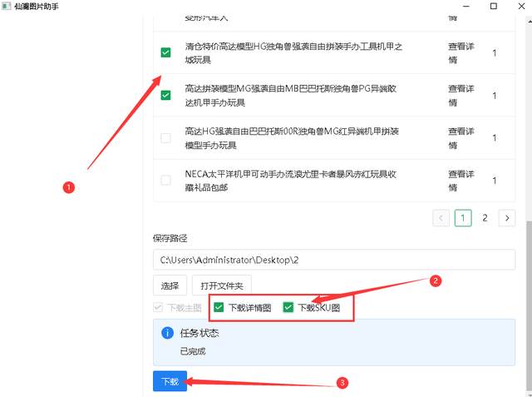This screenshot has width=532, height=397.
Task: Go to next page with right chevron
Action: (x=506, y=218)
